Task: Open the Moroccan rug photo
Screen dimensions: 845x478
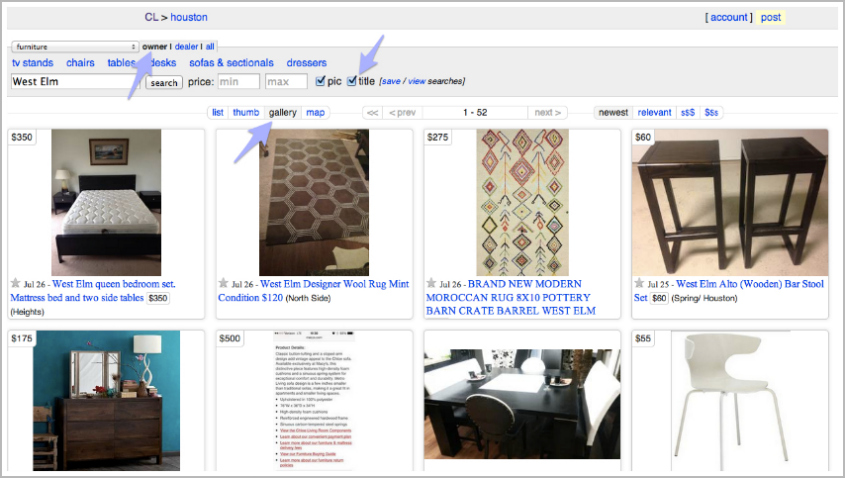Action: [x=522, y=203]
